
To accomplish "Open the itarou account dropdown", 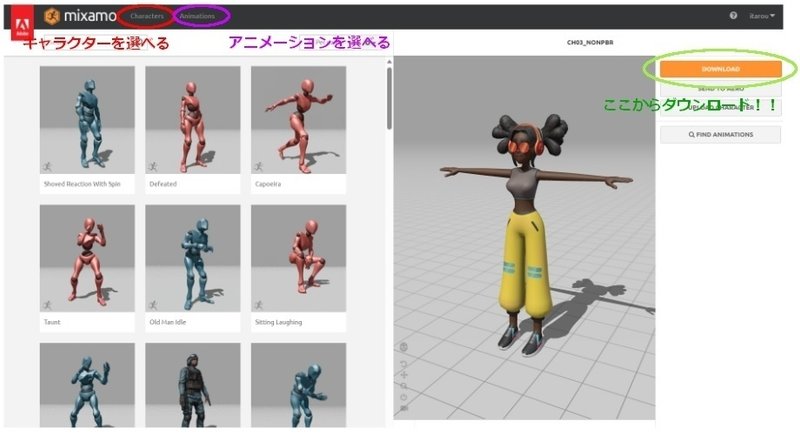I will click(x=762, y=16).
